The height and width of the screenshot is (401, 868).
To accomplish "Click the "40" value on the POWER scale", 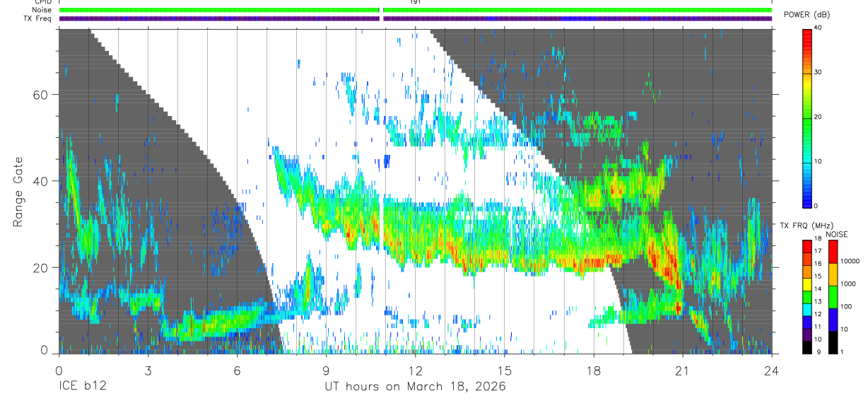I will click(x=819, y=28).
